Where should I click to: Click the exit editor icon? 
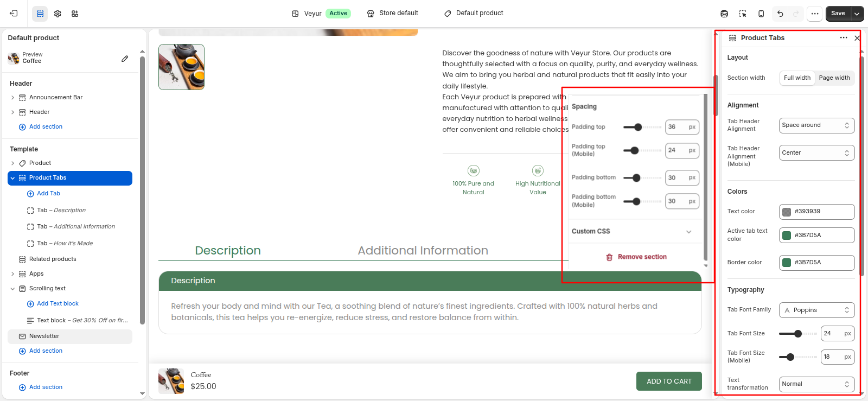(x=14, y=14)
